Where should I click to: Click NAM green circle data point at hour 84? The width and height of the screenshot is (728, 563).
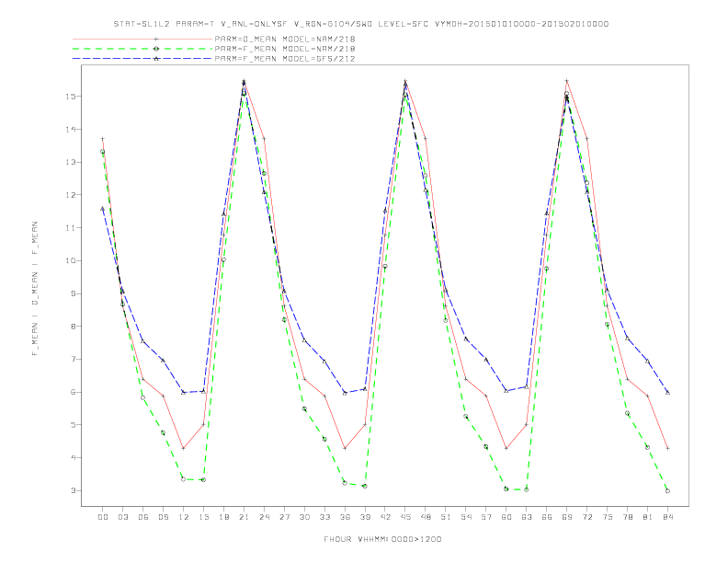pos(667,491)
